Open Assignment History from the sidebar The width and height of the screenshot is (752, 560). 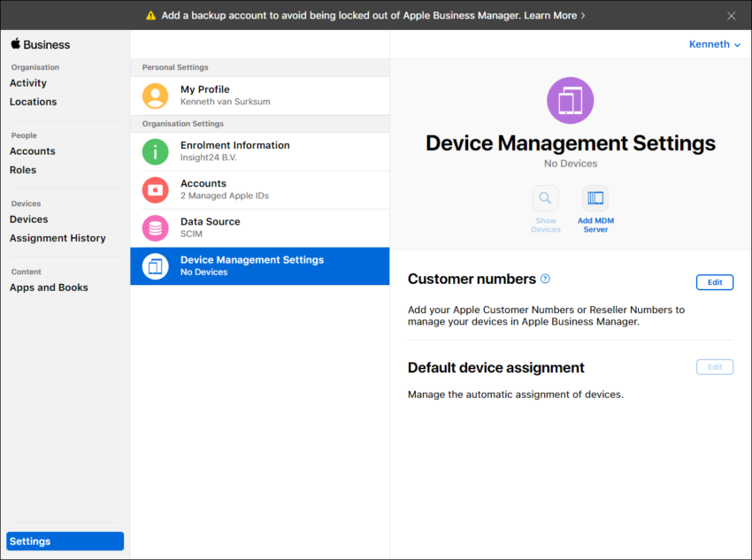pos(58,237)
